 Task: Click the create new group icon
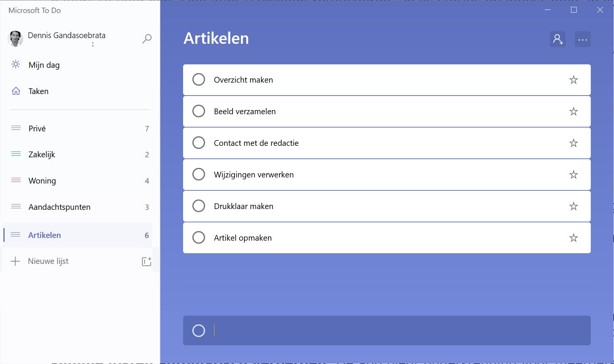(x=147, y=261)
